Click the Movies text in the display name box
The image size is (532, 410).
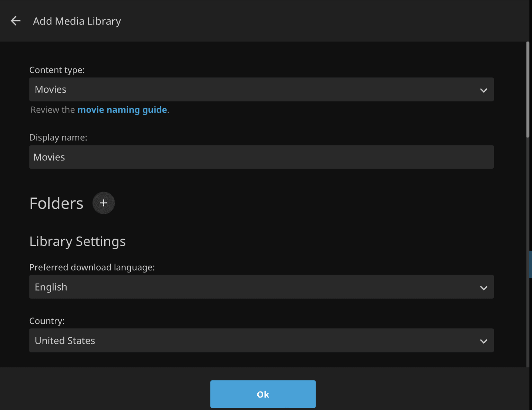click(49, 157)
